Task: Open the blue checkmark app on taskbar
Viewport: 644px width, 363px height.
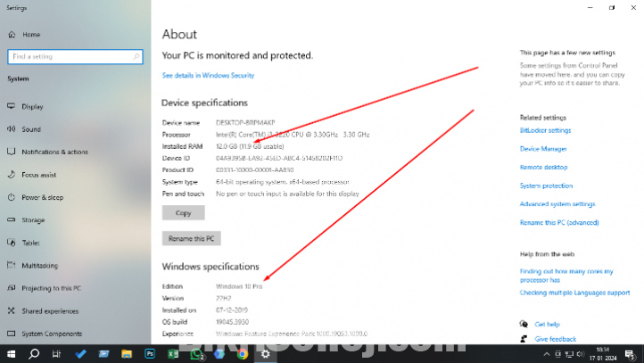Action: pos(80,354)
